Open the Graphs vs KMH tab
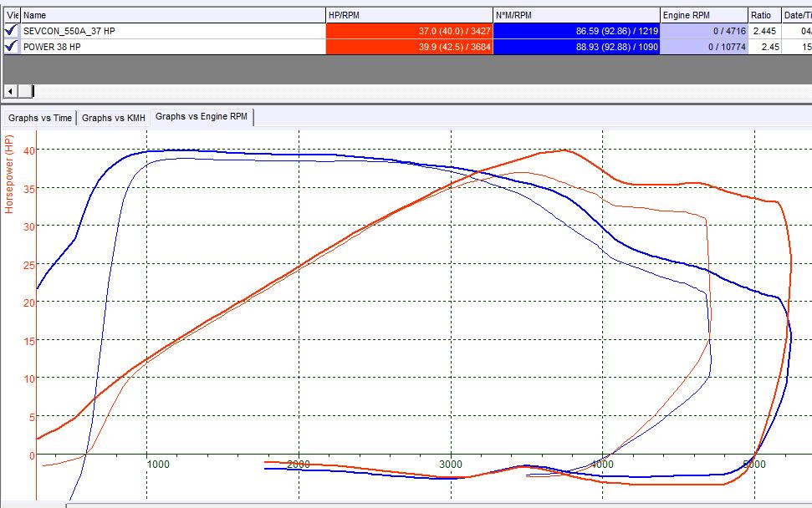 click(114, 118)
